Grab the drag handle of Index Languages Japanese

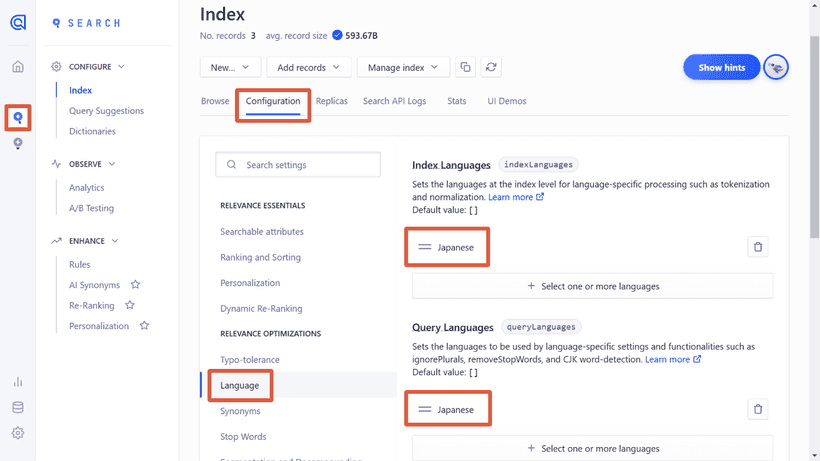tap(425, 247)
